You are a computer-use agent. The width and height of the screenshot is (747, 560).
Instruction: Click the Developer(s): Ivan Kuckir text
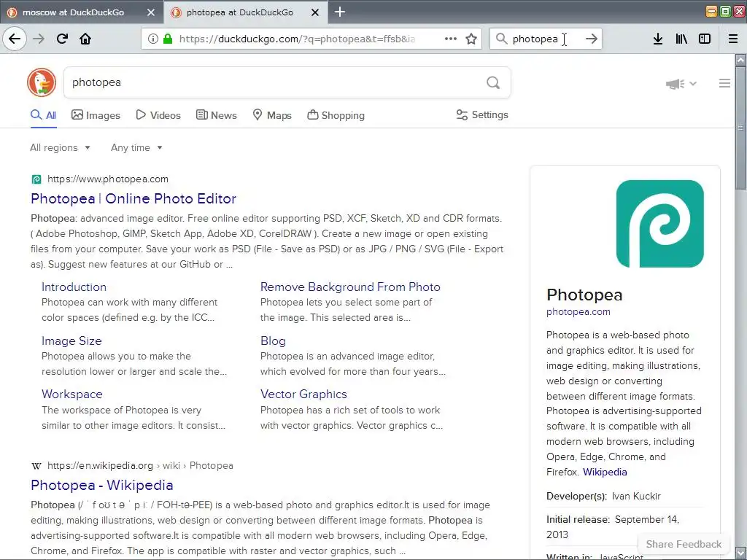coord(603,496)
